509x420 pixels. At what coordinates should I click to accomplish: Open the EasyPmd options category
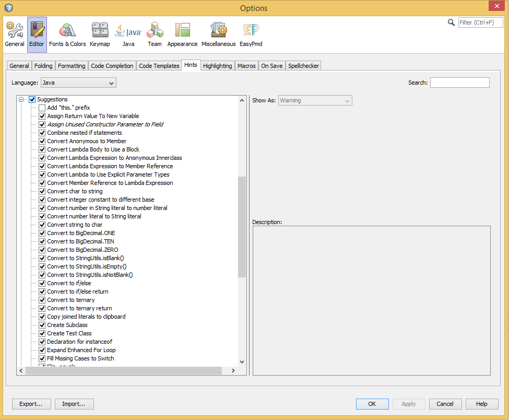coord(251,34)
